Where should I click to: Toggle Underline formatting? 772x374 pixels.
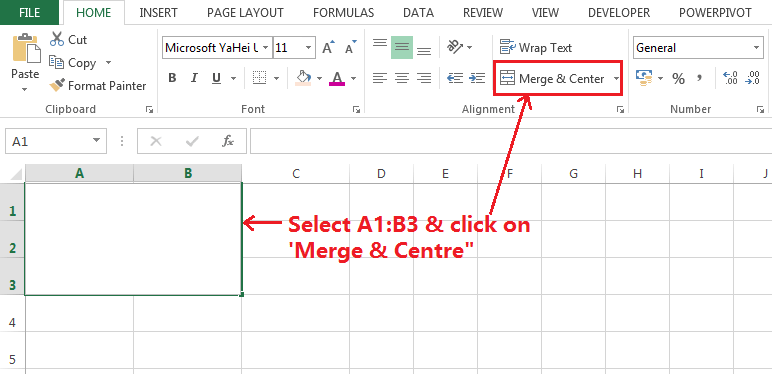(216, 78)
